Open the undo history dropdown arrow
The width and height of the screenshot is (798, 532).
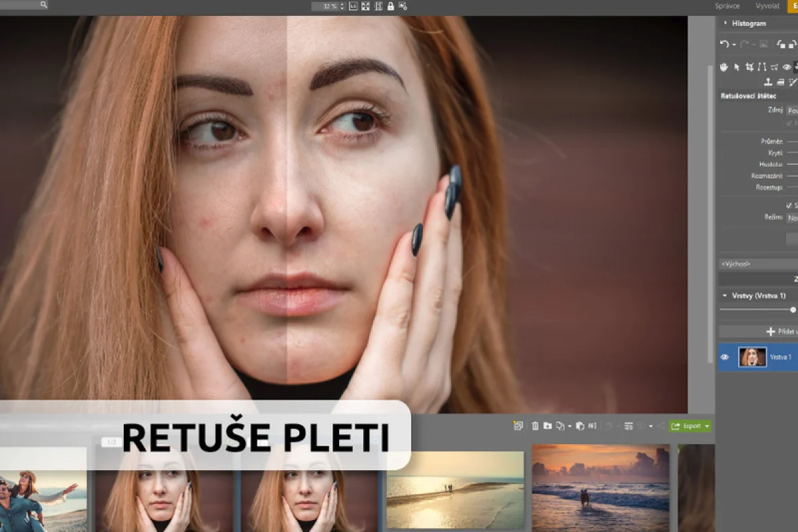[x=734, y=45]
